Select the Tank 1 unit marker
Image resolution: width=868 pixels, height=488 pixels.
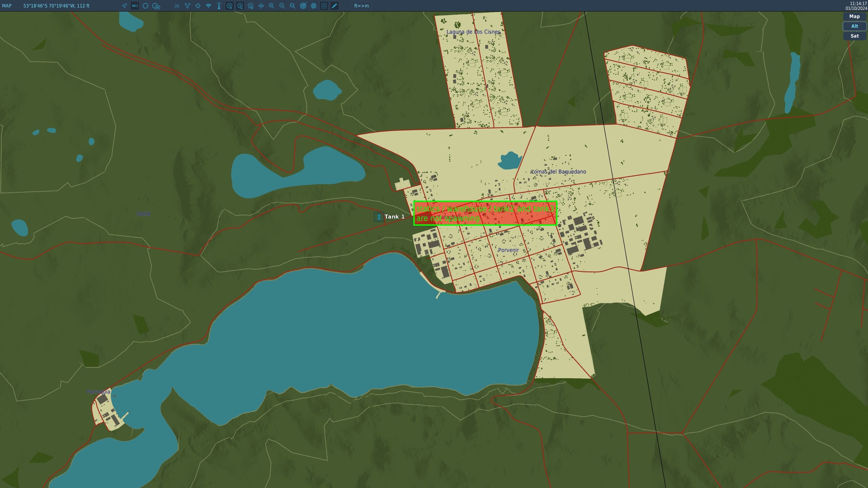pyautogui.click(x=379, y=217)
